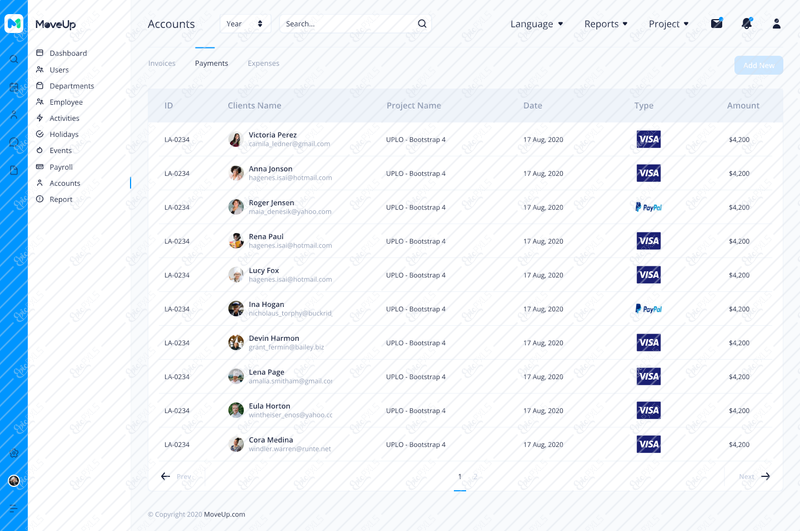Open Users in the navigation
The image size is (800, 531).
pos(59,69)
